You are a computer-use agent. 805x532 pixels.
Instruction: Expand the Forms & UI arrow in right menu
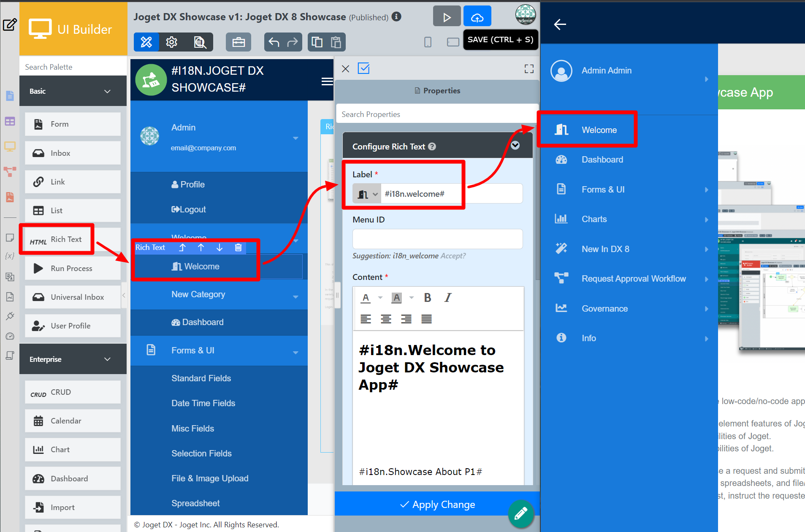[x=706, y=190]
